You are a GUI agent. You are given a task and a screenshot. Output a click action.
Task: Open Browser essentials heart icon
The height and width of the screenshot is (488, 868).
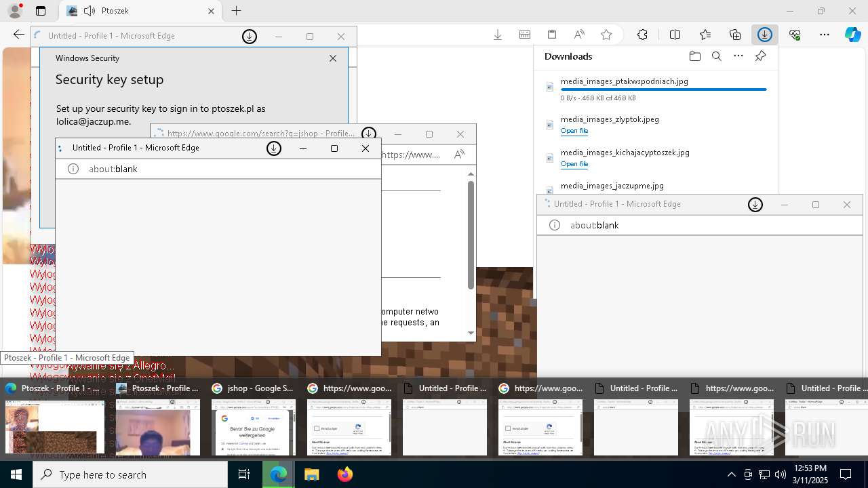(x=795, y=35)
